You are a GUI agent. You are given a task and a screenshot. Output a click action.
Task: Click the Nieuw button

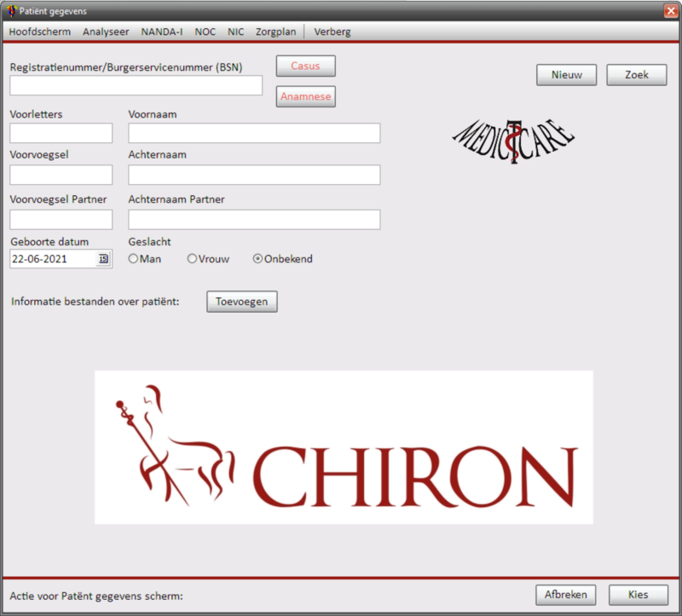(567, 75)
